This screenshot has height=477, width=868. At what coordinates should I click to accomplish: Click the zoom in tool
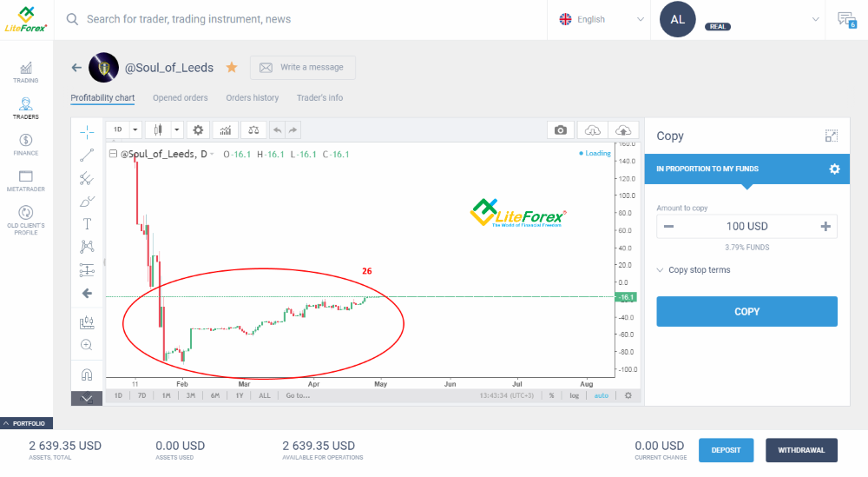click(x=87, y=345)
